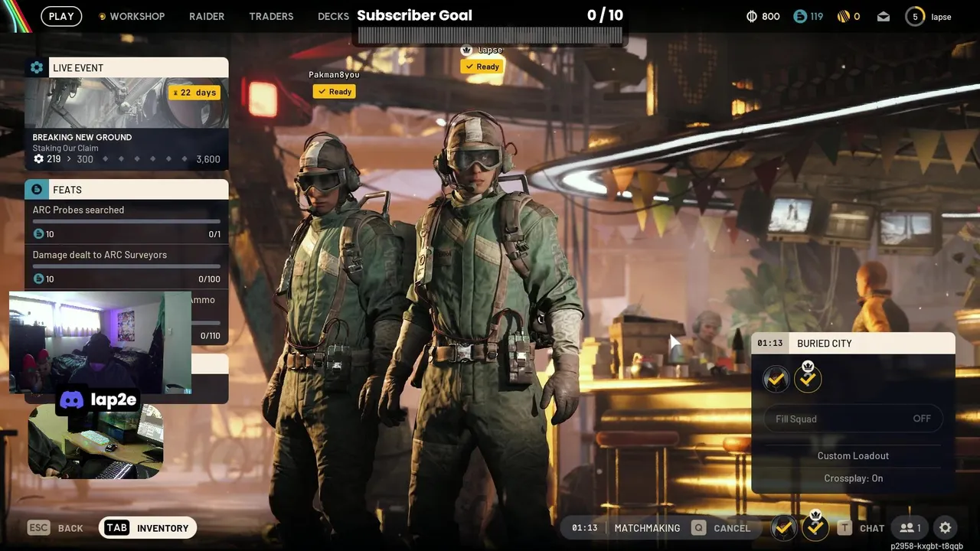The width and height of the screenshot is (980, 551).
Task: Open the FEATS panel header
Action: (x=126, y=189)
